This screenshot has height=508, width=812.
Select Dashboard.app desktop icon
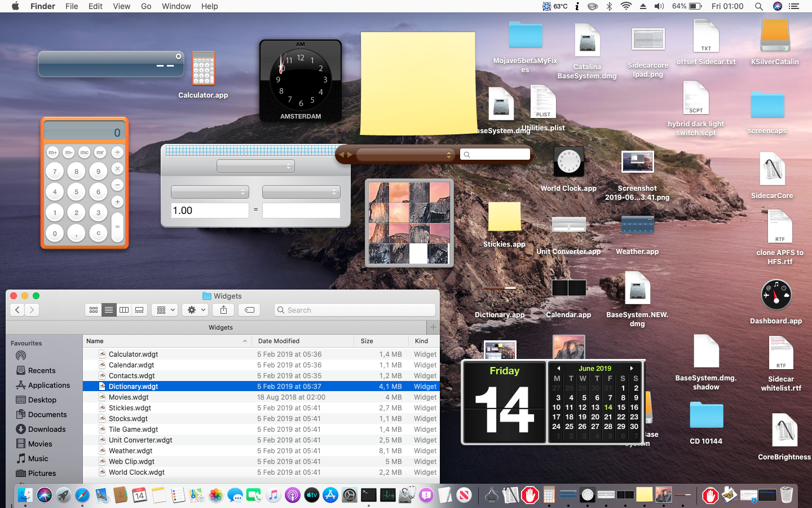pyautogui.click(x=776, y=295)
